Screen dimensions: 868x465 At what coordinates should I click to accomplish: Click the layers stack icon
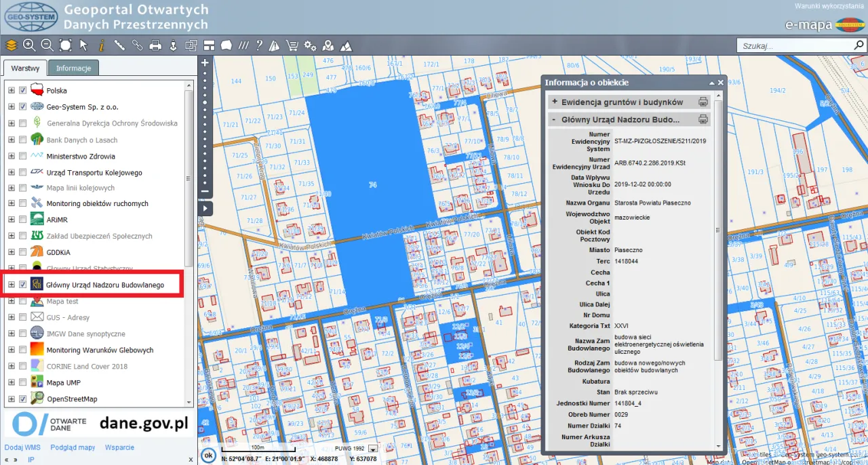tap(11, 45)
